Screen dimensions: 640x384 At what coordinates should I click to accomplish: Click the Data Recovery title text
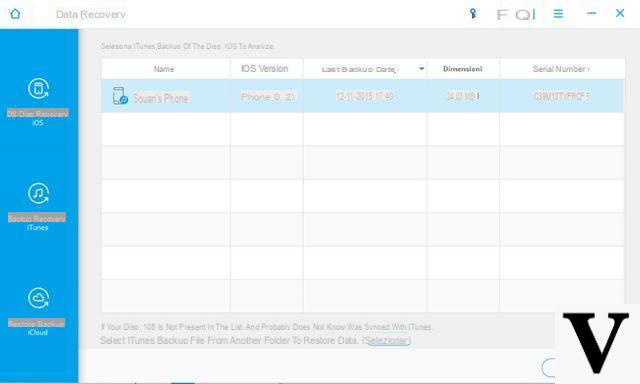91,15
